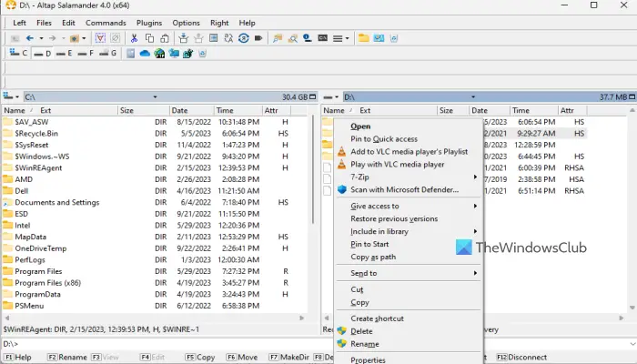Click the OneDrive cloud icon

click(x=145, y=53)
